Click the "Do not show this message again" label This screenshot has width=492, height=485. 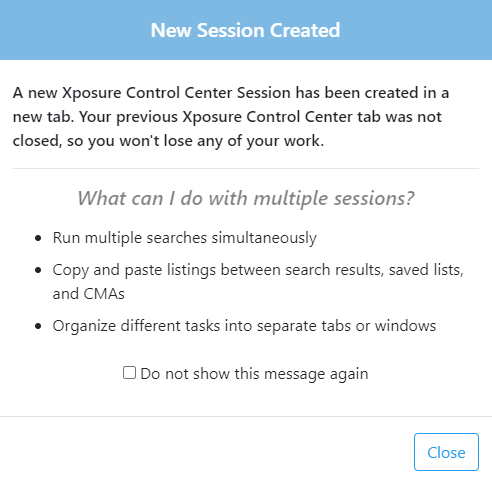254,374
